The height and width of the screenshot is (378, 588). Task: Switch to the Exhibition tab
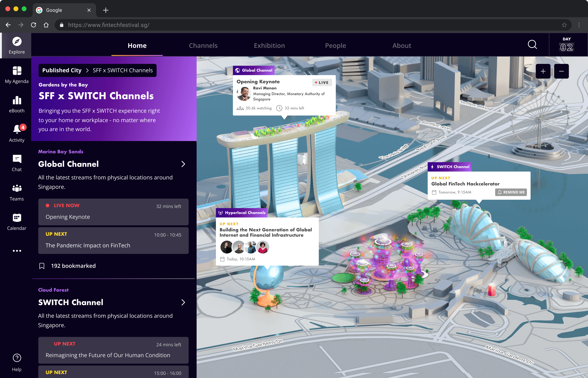pos(269,46)
